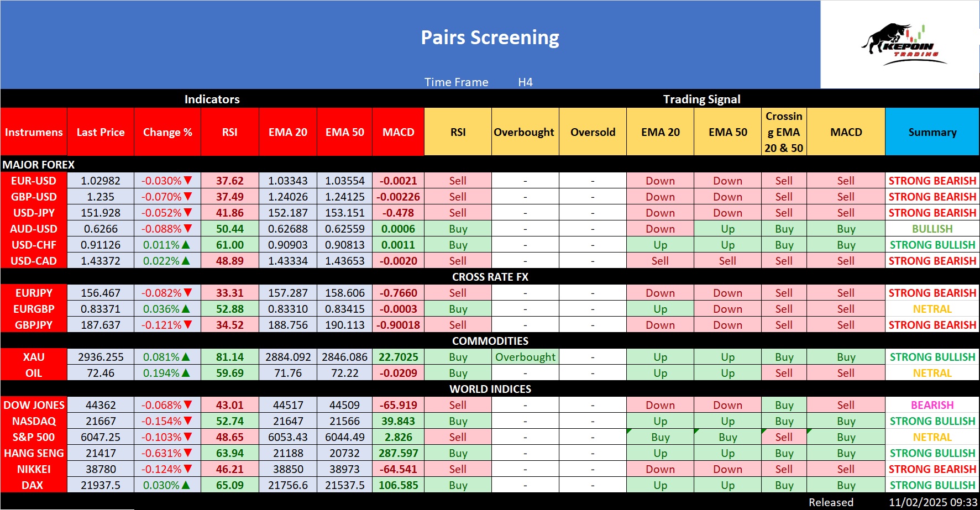Click the red down arrow for GBPJPY change
The width and height of the screenshot is (980, 510).
(x=188, y=325)
